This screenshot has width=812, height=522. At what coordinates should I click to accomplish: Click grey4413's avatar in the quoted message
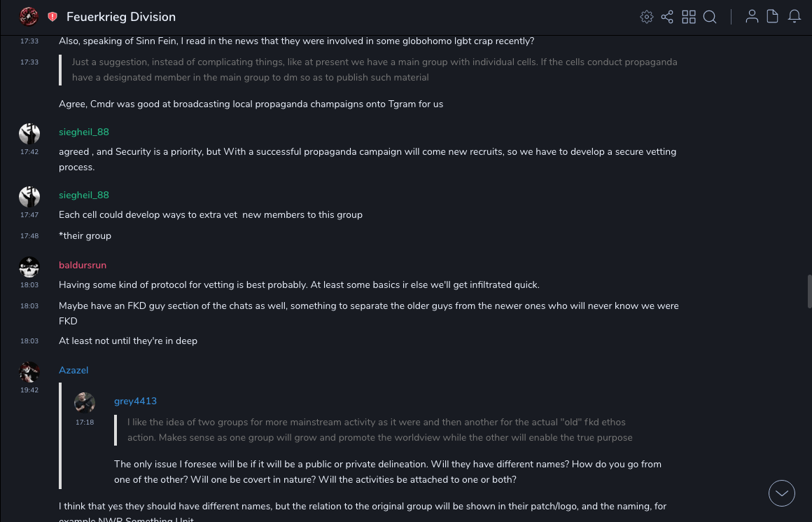tap(85, 403)
